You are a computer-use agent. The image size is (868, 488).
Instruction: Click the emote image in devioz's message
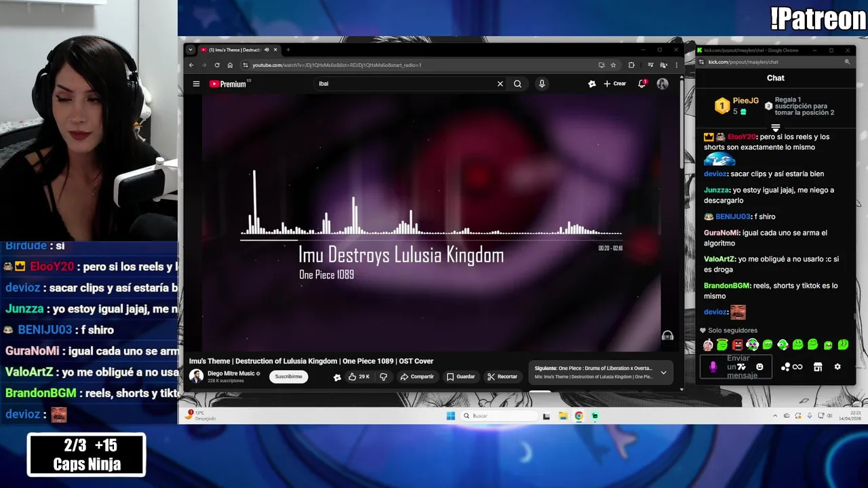tap(738, 312)
